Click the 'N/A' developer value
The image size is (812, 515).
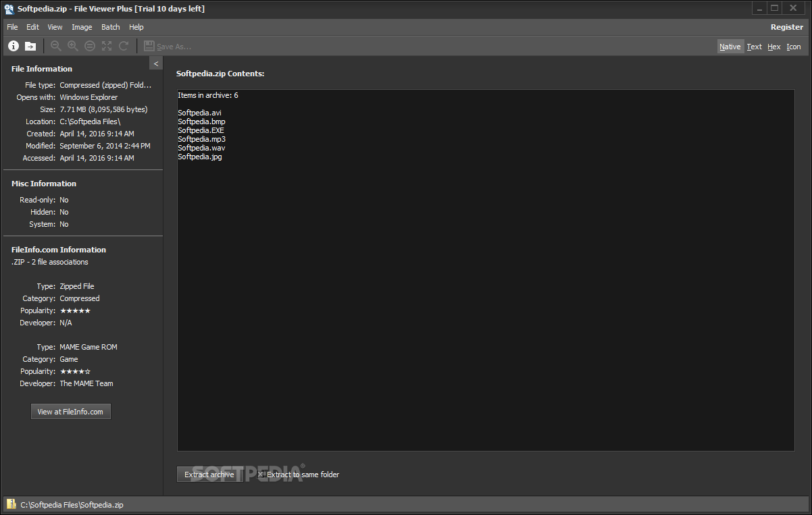pos(66,323)
